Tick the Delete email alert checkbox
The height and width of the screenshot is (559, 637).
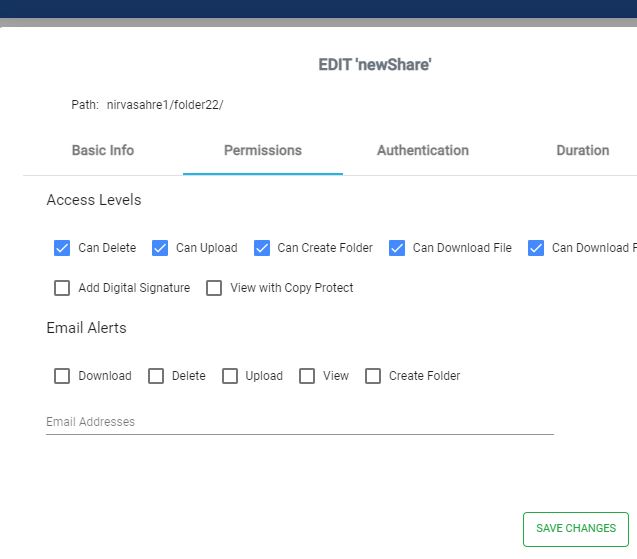tap(156, 376)
